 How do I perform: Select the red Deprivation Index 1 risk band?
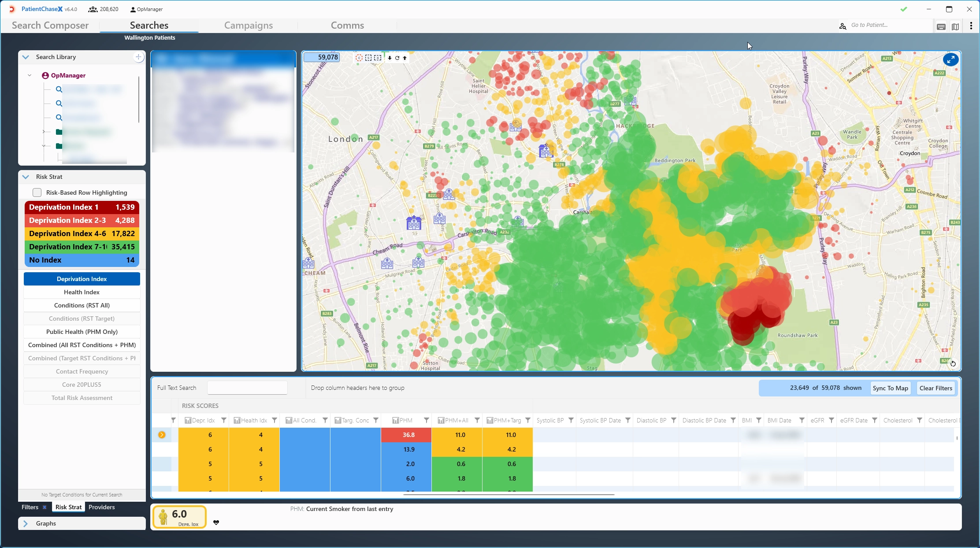82,207
